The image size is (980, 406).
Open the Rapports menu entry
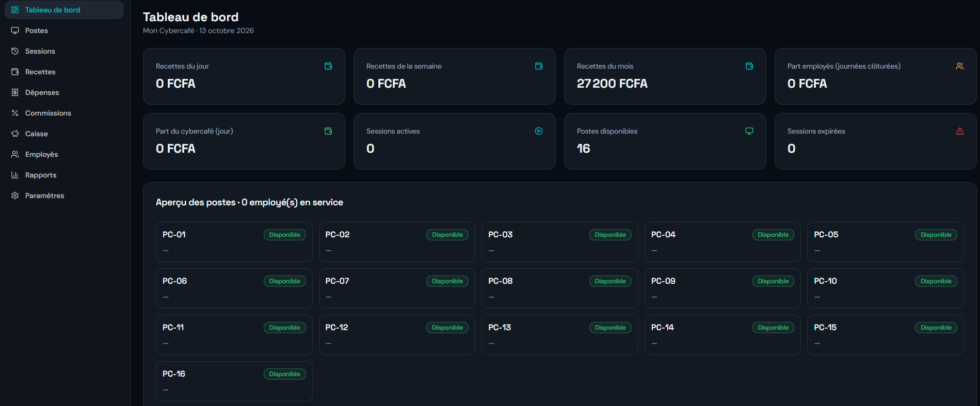[x=65, y=175]
